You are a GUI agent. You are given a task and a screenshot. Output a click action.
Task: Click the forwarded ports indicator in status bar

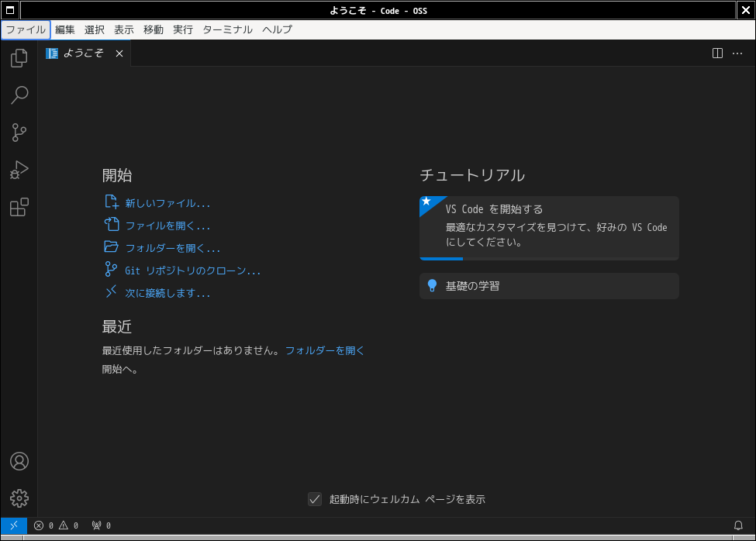tap(102, 525)
